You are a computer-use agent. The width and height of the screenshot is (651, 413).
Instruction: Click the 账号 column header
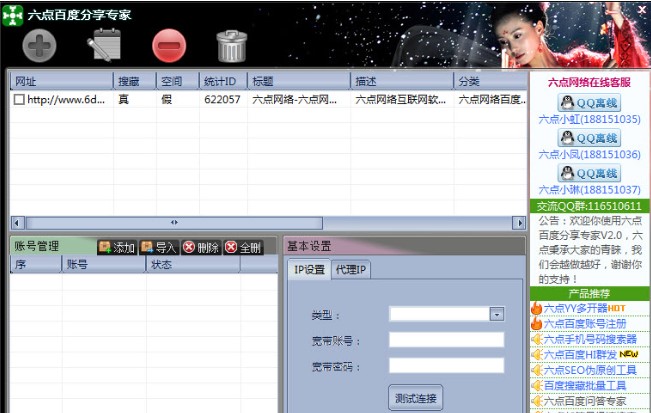(x=104, y=264)
